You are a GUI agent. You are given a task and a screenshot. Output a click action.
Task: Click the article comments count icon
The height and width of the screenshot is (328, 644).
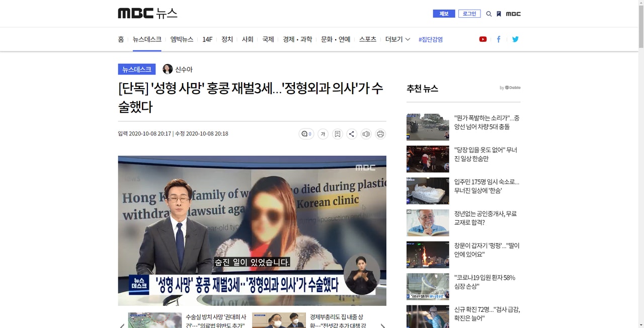point(306,134)
